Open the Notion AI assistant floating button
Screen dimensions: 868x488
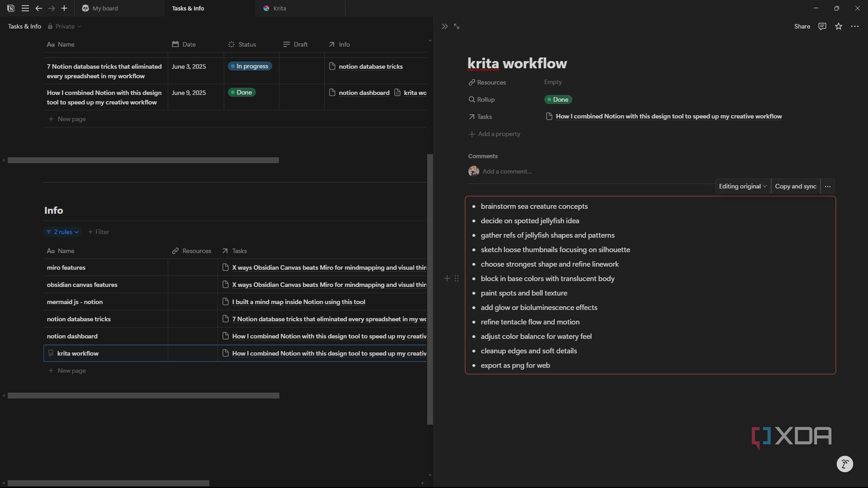tap(845, 464)
